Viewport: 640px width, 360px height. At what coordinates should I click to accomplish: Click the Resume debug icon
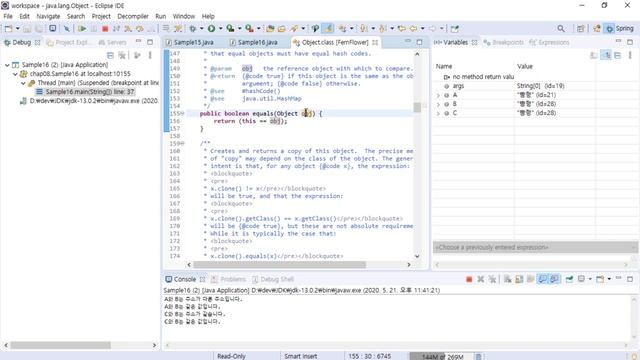click(82, 29)
